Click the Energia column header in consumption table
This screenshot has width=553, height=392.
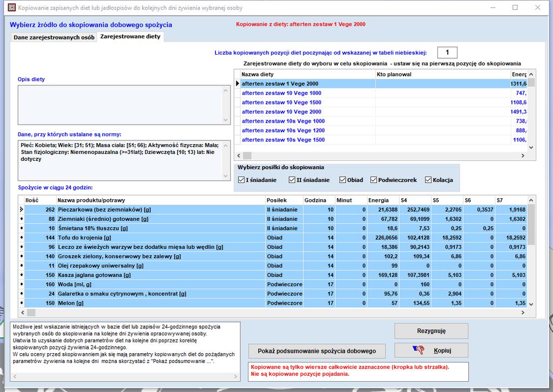coord(383,200)
